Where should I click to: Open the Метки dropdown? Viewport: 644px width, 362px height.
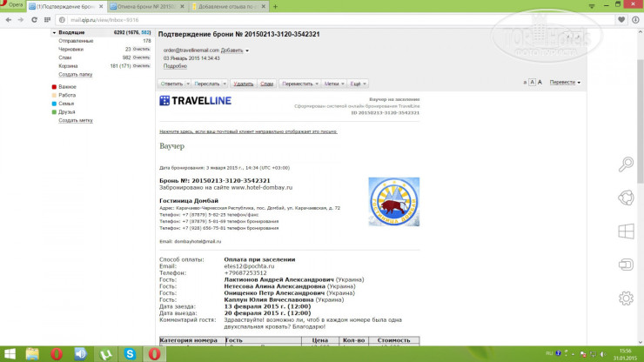[333, 84]
